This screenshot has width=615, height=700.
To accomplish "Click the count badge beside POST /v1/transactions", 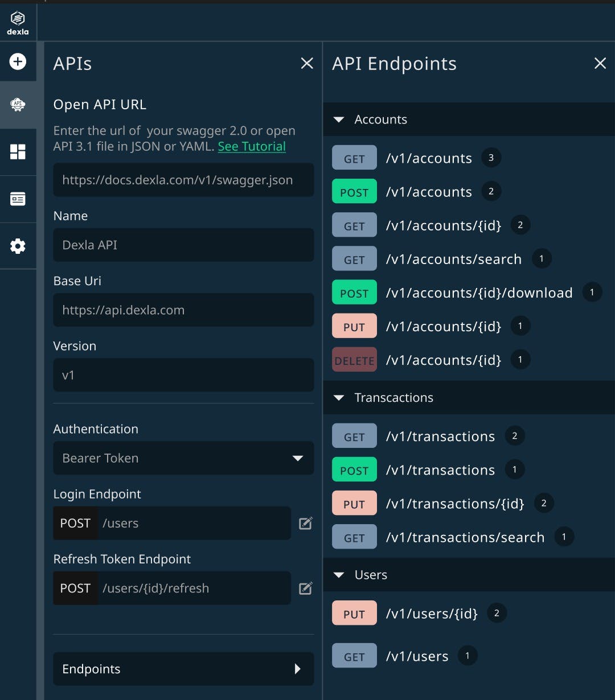I will coord(515,470).
